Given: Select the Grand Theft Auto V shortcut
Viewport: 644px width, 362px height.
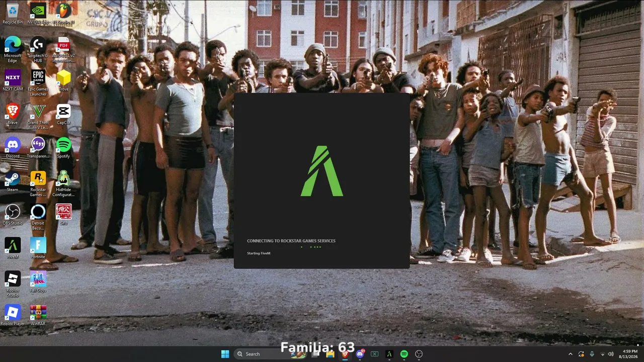Looking at the screenshot, I should (x=38, y=117).
